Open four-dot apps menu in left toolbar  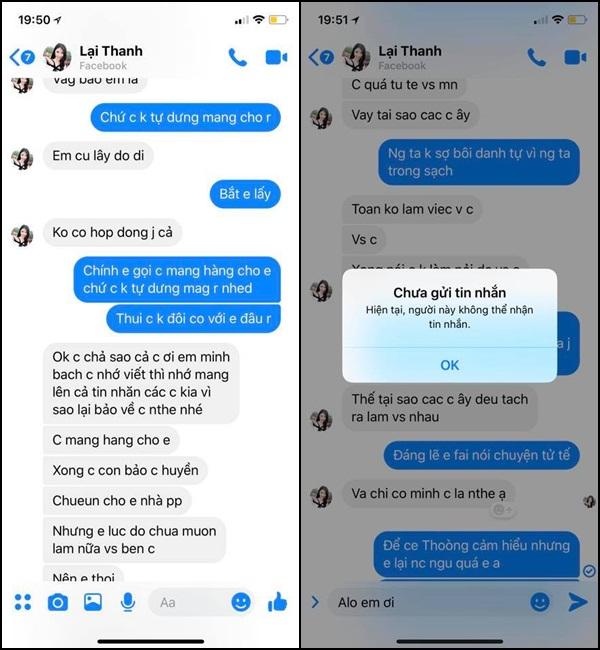(x=23, y=602)
